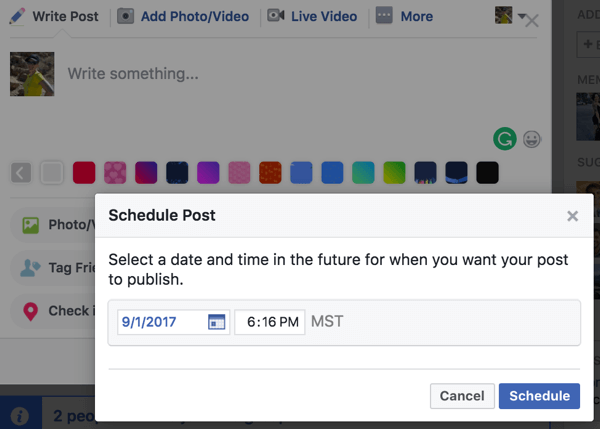Choose the red background swatch
Image resolution: width=600 pixels, height=429 pixels.
point(84,173)
